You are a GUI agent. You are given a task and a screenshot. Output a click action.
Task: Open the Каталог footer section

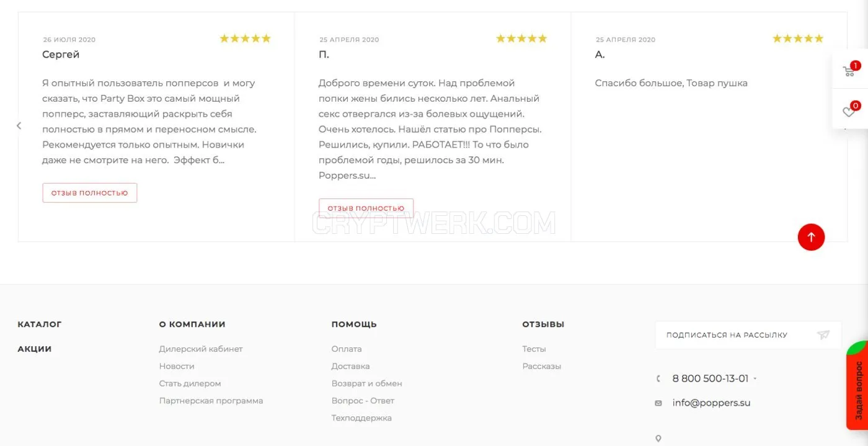click(x=40, y=324)
